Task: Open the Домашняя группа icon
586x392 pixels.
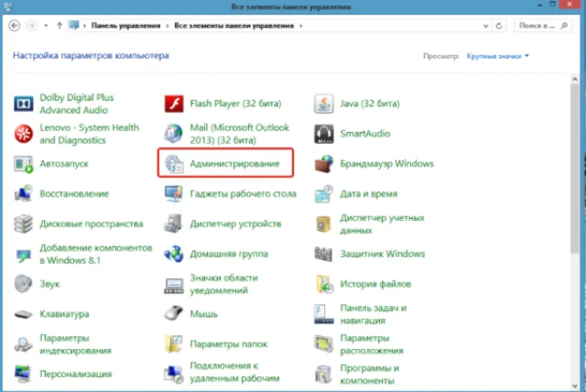Action: (174, 254)
